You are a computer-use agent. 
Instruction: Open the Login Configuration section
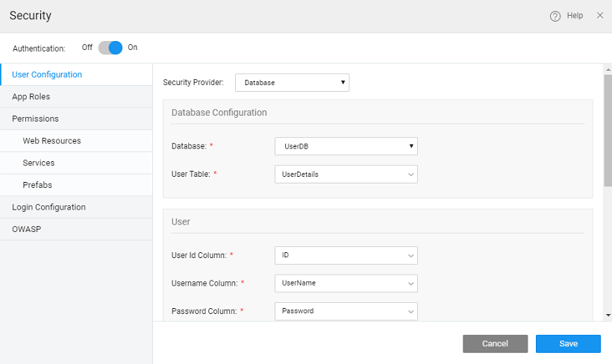(49, 207)
